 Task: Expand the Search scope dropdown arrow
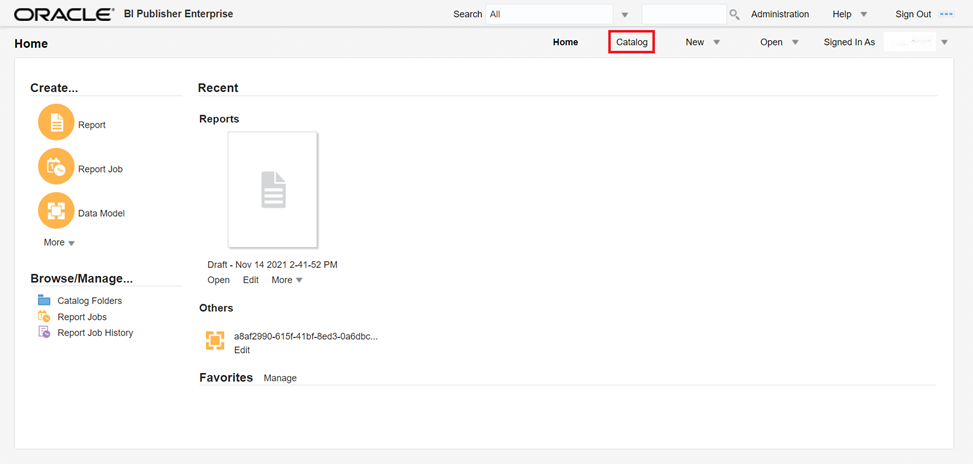click(625, 15)
